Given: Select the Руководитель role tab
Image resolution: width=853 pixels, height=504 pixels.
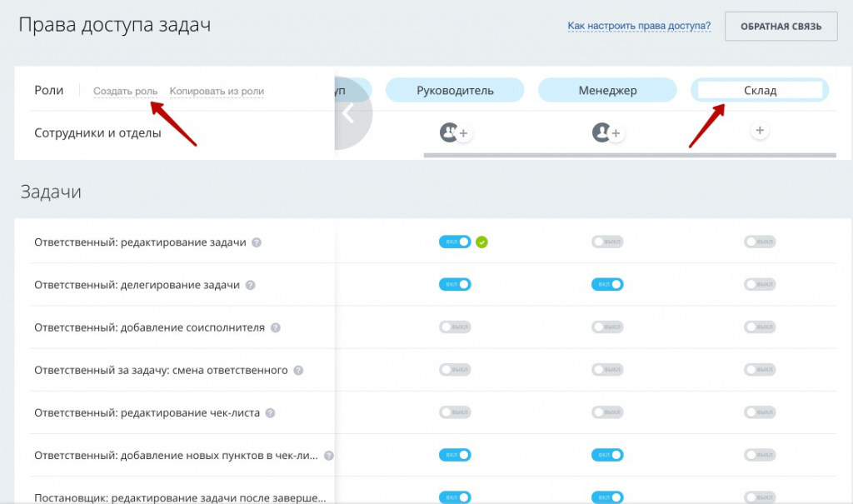Looking at the screenshot, I should click(455, 90).
